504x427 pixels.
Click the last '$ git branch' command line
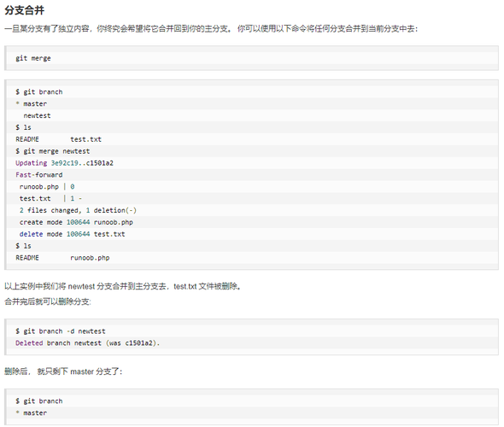pos(39,401)
